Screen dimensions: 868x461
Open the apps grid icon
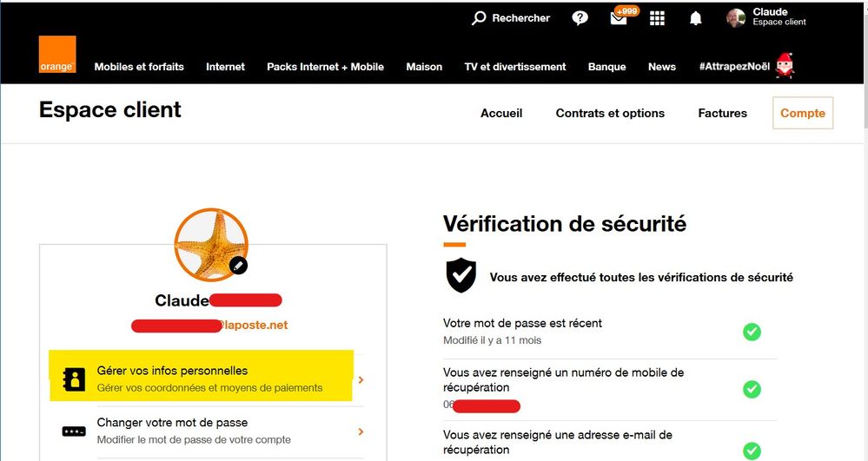(657, 18)
